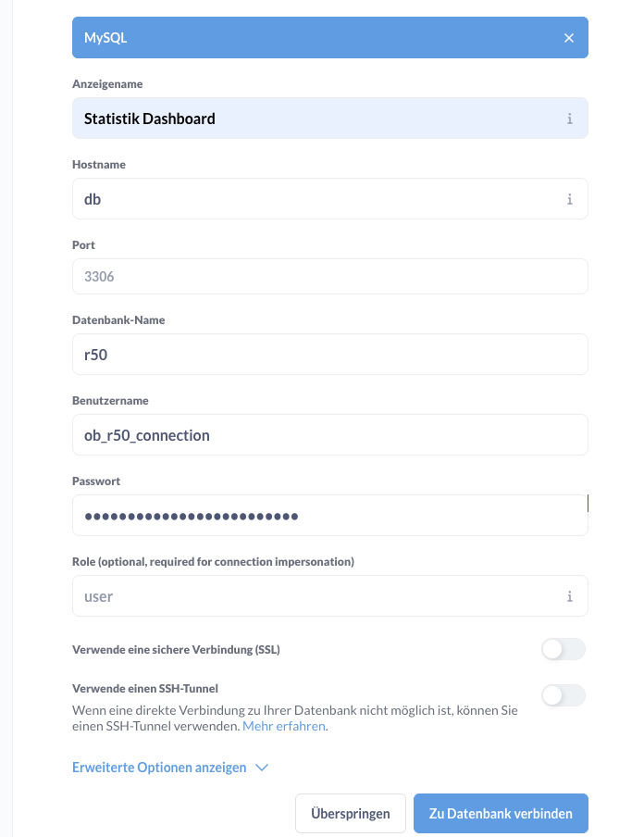
Task: Toggle the SSH tunnel switch on
Action: pyautogui.click(x=563, y=695)
